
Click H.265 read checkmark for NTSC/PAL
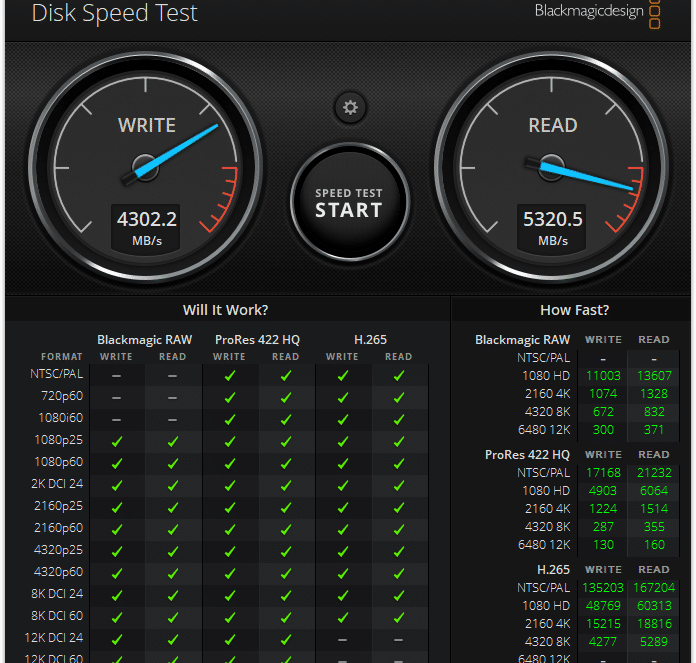coord(399,376)
